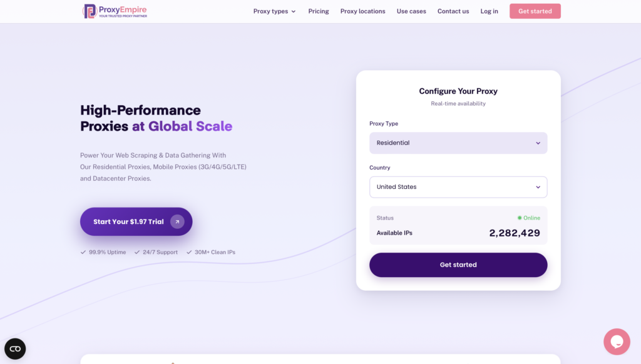
Task: Click the 24/7 Support checkmark
Action: tap(136, 252)
